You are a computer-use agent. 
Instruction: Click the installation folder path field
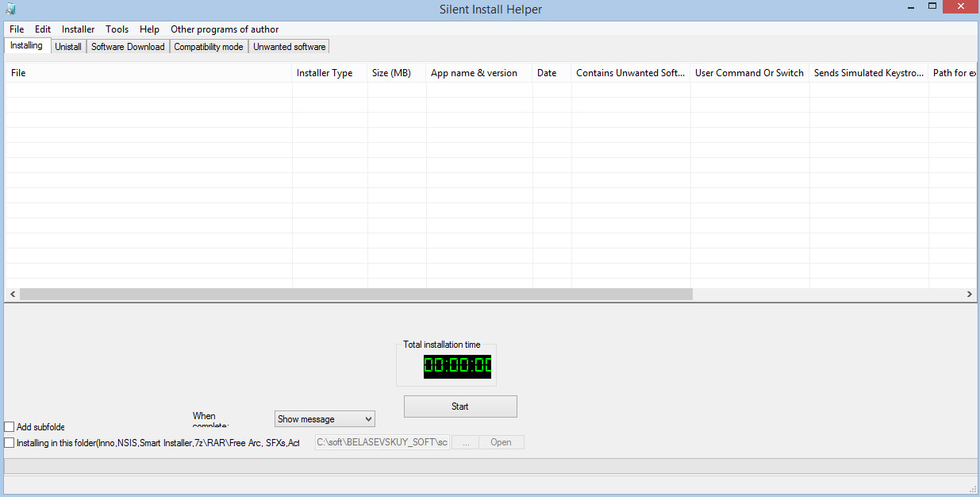tap(382, 442)
